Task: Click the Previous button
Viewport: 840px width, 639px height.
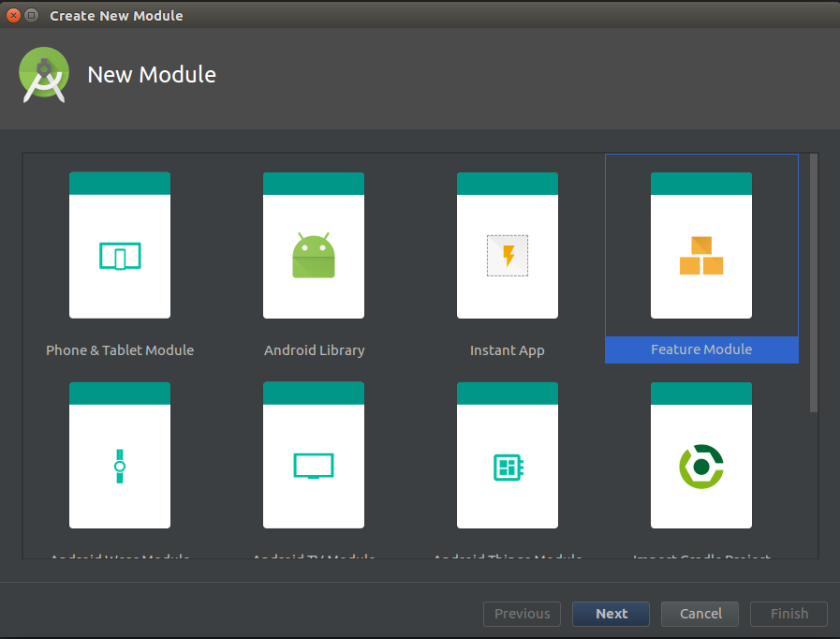Action: 522,614
